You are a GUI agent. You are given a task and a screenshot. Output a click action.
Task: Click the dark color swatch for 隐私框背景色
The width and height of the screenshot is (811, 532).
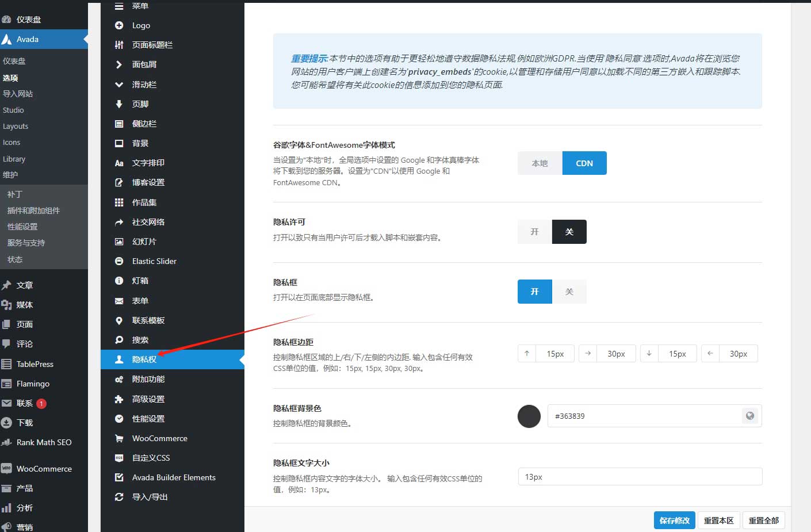pos(529,416)
